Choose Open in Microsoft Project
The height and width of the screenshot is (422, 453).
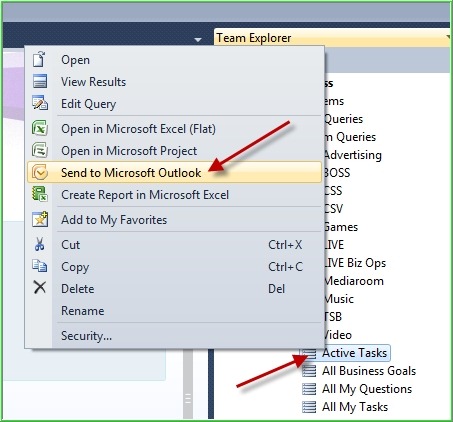tap(174, 151)
